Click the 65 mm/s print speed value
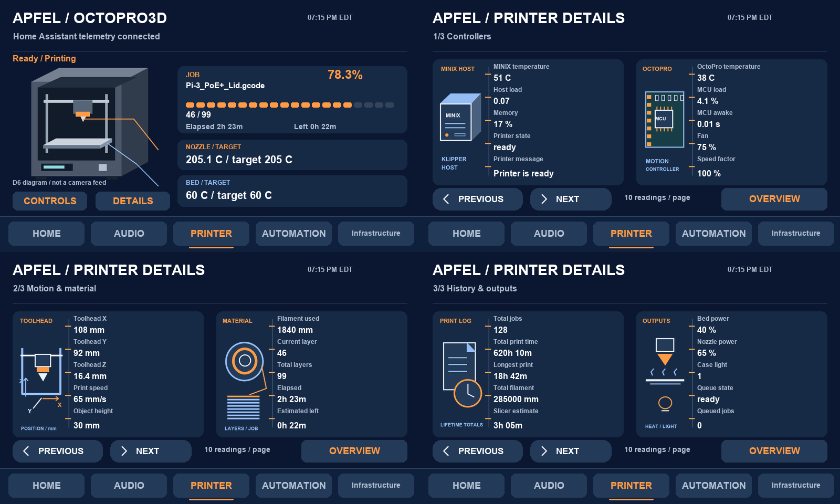The height and width of the screenshot is (504, 840). point(90,400)
